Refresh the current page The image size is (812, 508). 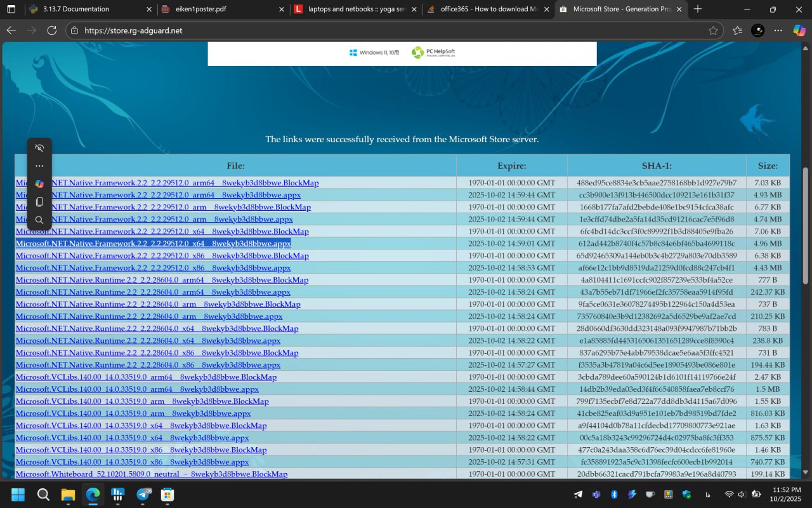[x=52, y=30]
